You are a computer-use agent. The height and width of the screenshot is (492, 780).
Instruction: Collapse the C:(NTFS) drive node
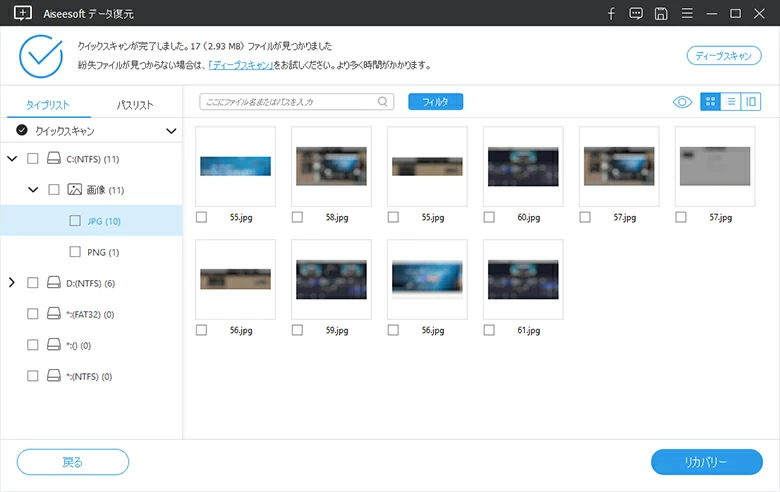point(12,159)
